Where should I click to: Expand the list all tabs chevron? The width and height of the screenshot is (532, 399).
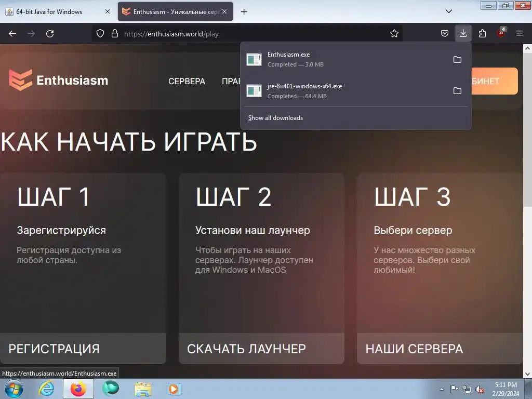tap(448, 11)
